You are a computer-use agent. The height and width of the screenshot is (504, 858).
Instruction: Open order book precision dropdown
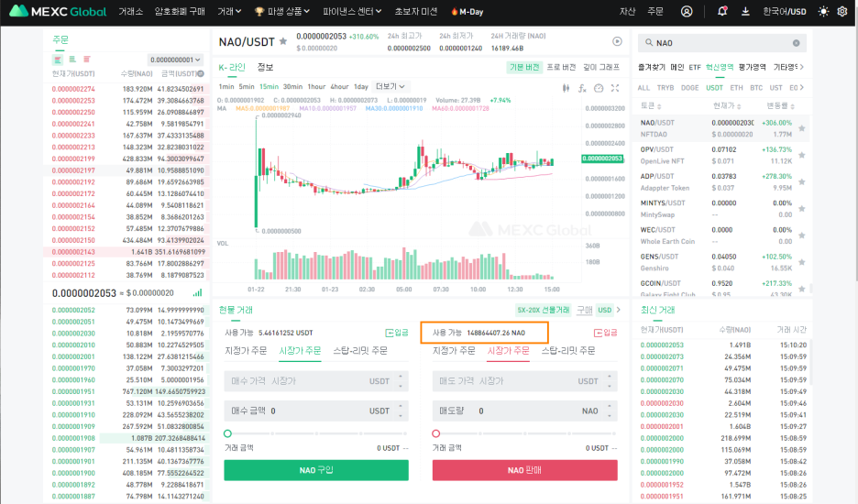click(175, 60)
